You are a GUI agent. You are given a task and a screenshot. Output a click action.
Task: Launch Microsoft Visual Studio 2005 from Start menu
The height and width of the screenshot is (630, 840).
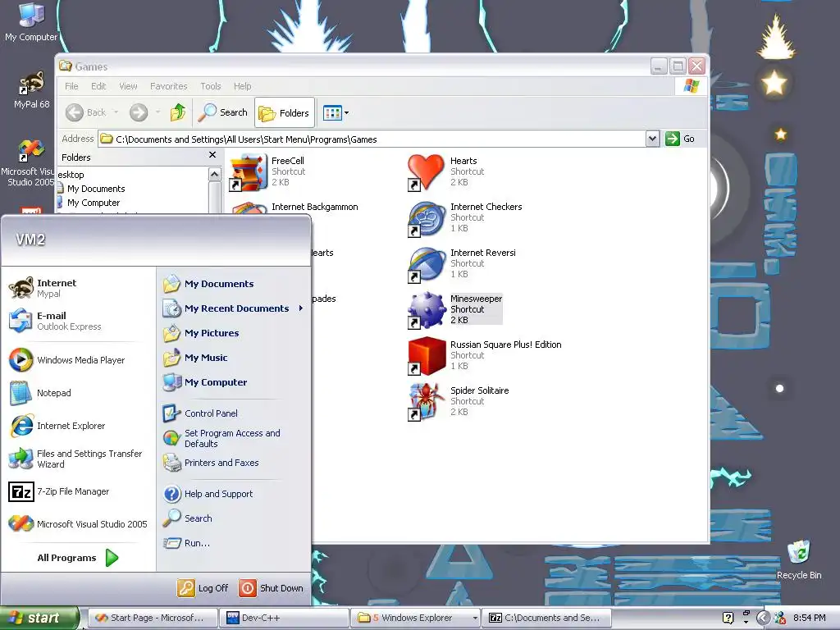point(78,524)
